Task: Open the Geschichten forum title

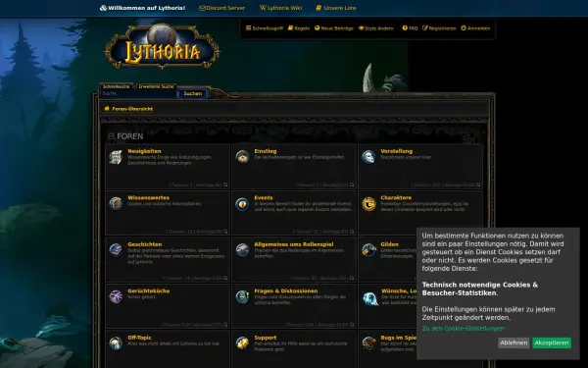Action: pyautogui.click(x=145, y=244)
